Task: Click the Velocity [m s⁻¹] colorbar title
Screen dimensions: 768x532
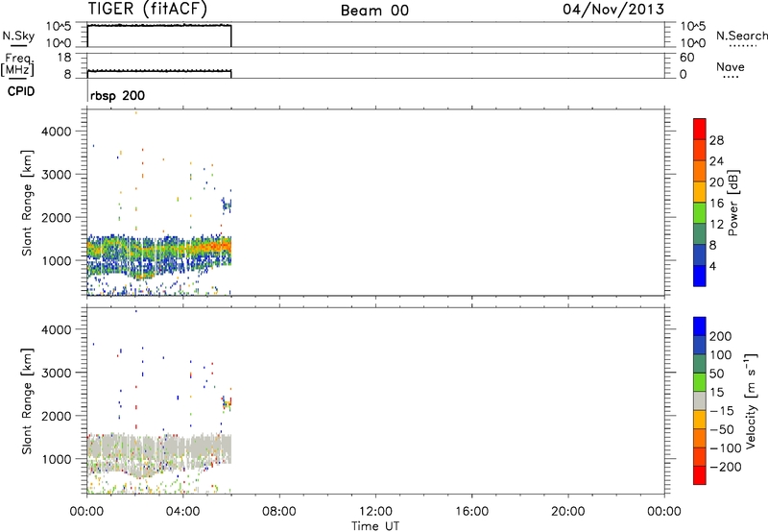Action: point(751,400)
